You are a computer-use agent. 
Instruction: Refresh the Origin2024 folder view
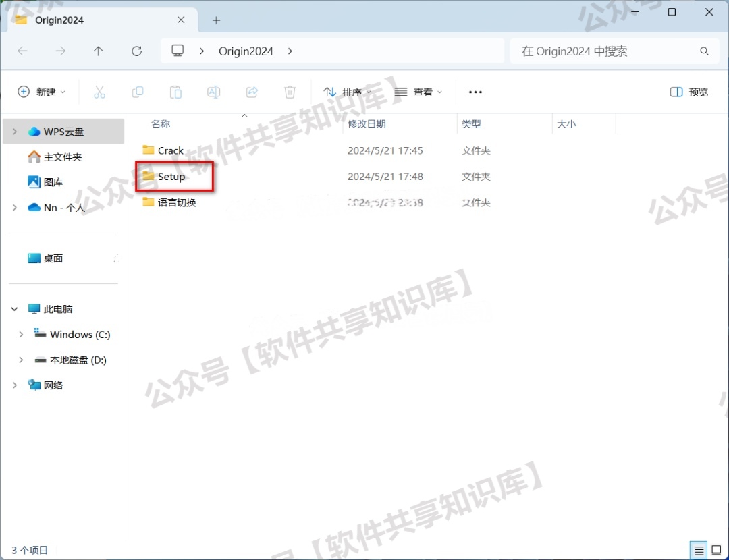click(136, 51)
